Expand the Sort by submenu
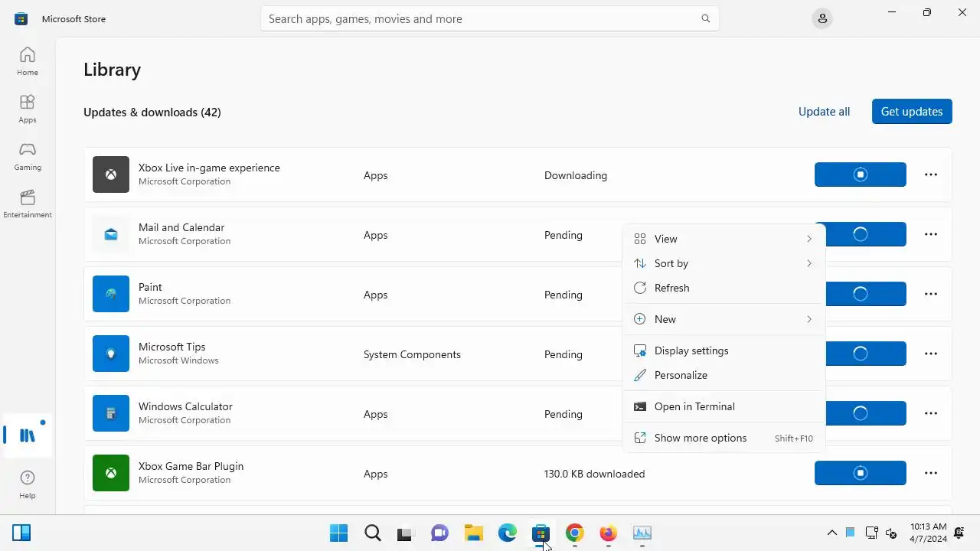This screenshot has width=980, height=551. (724, 263)
